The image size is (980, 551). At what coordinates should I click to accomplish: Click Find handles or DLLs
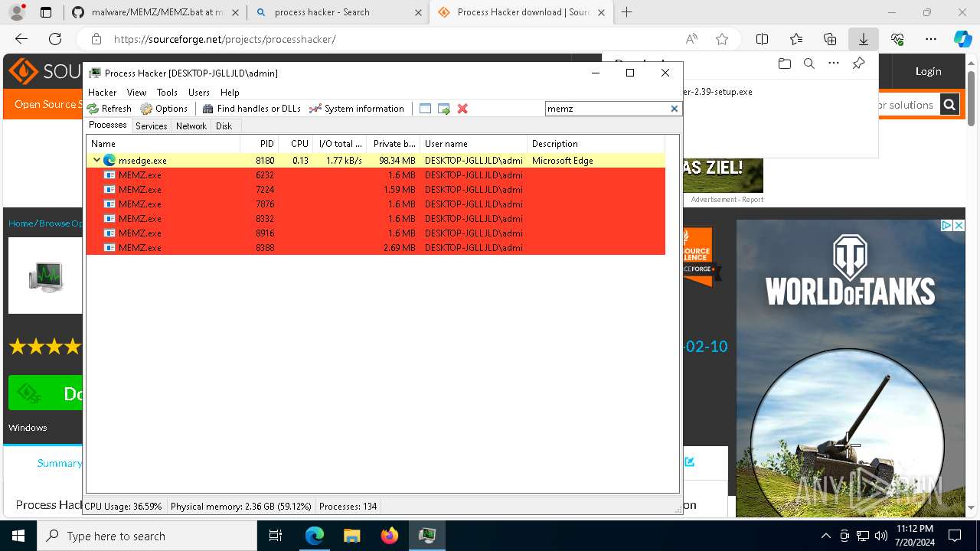(251, 109)
